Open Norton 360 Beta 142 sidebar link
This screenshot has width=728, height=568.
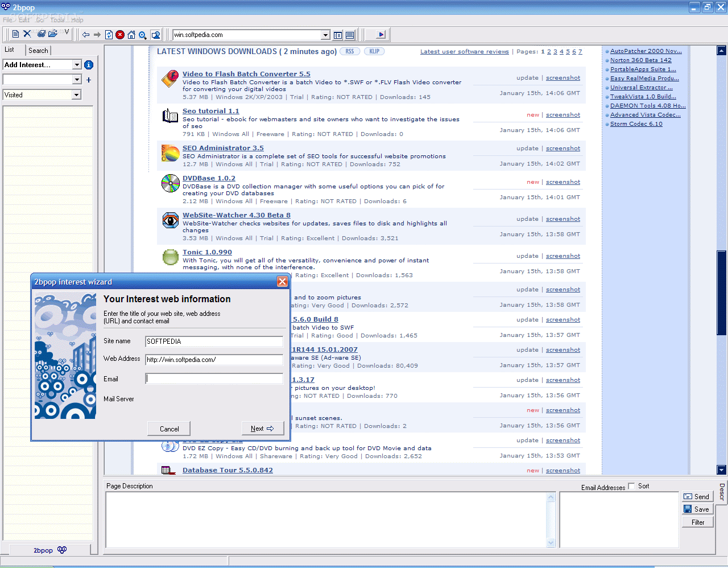point(640,60)
